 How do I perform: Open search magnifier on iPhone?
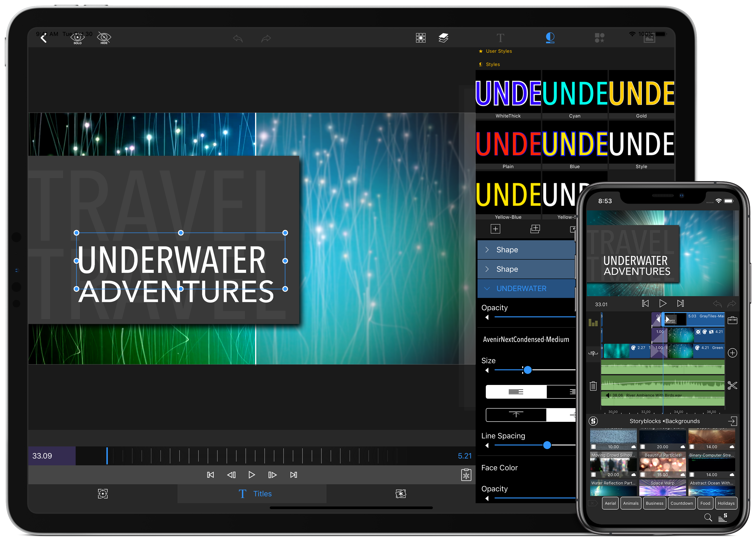click(x=708, y=518)
